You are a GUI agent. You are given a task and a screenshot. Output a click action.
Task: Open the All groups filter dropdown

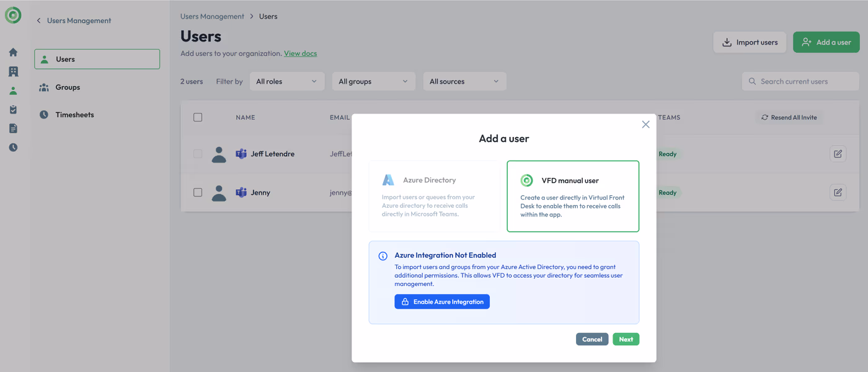[x=374, y=81]
